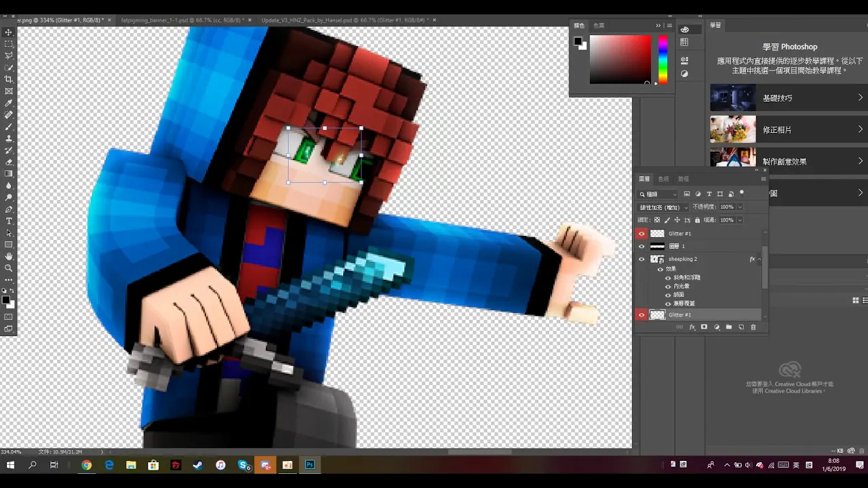This screenshot has height=488, width=868.
Task: Select the Rectangular Marquee tool
Action: pos(9,44)
